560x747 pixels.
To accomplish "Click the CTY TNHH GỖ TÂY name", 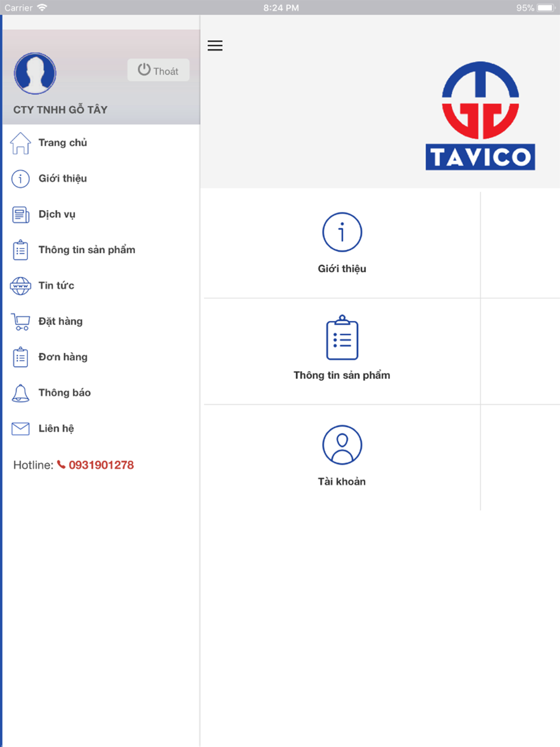I will 60,110.
